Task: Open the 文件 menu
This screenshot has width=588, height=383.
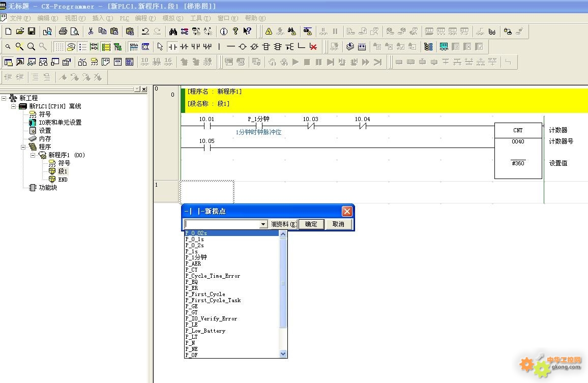Action: pyautogui.click(x=19, y=18)
